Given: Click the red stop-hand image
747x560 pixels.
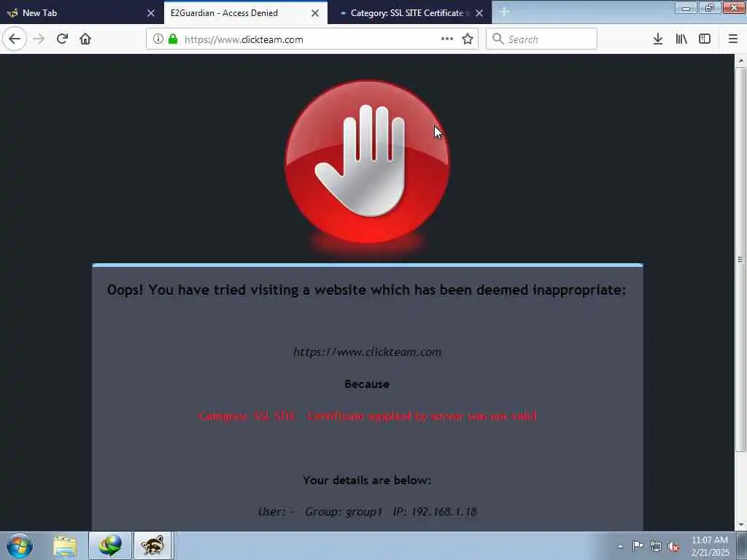Looking at the screenshot, I should tap(367, 162).
